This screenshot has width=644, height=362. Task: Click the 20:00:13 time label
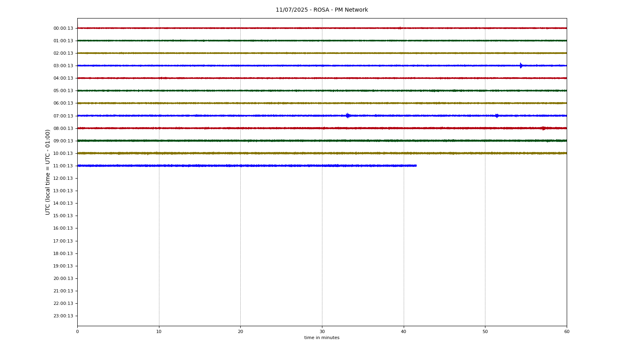[x=63, y=278]
